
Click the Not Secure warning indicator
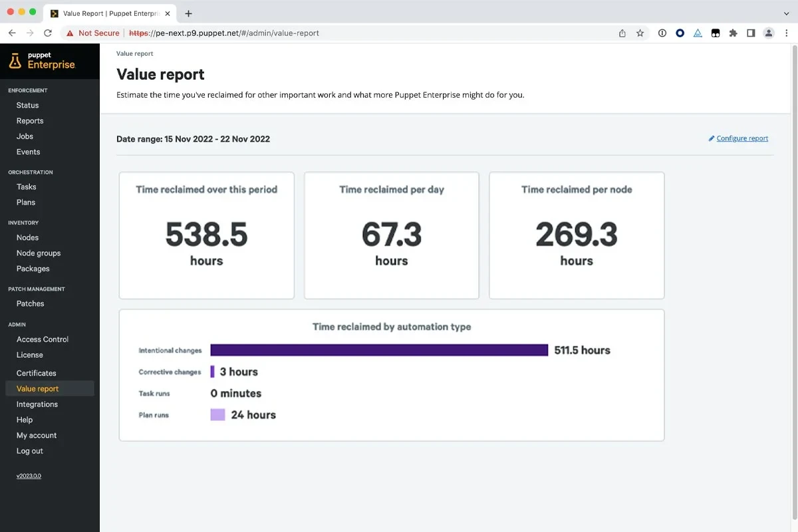[93, 33]
